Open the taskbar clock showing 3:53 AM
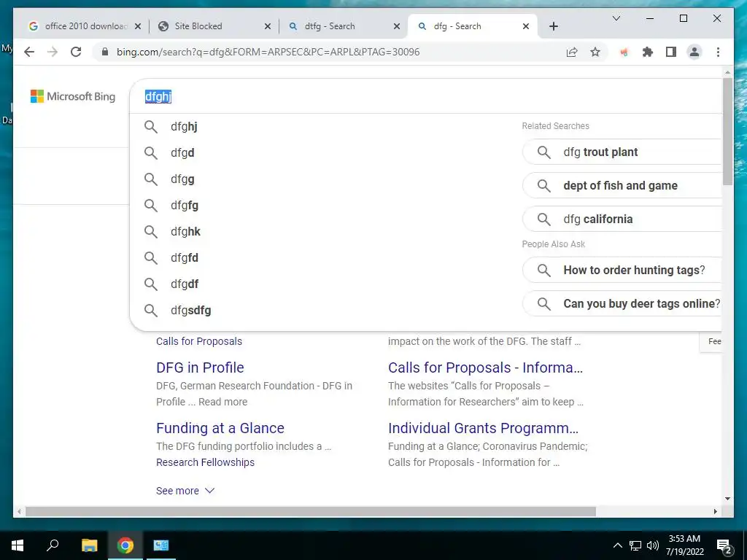Screen dimensions: 747x560 click(x=684, y=545)
